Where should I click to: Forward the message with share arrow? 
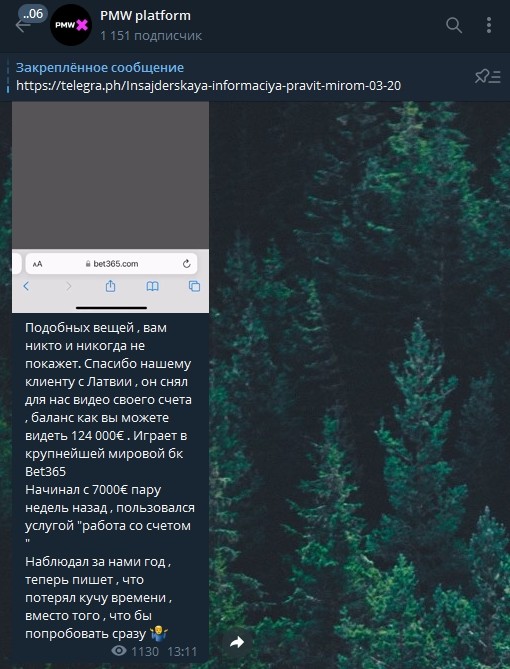click(237, 642)
